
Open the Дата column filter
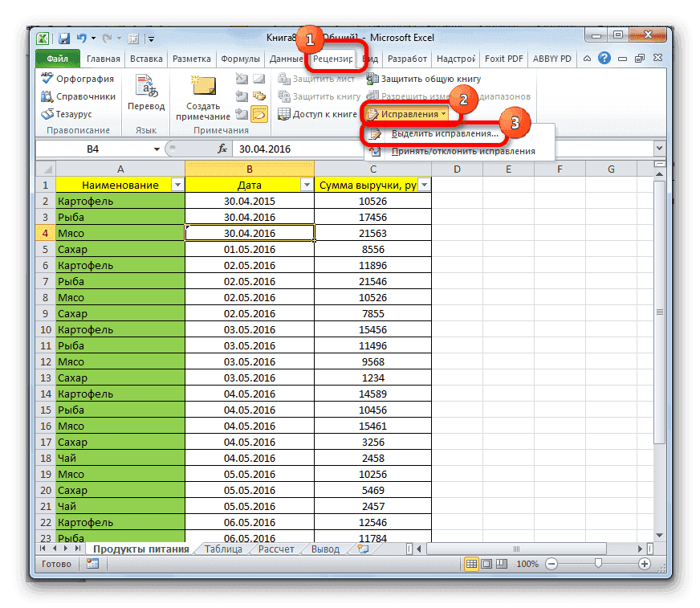(307, 184)
